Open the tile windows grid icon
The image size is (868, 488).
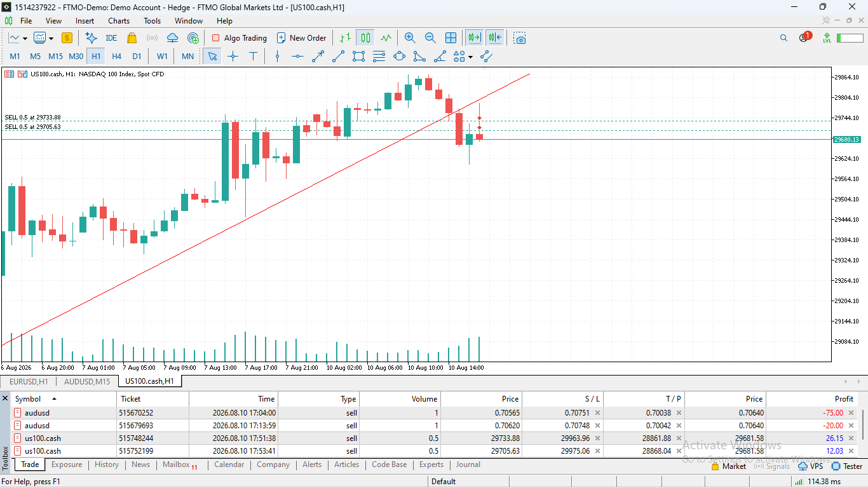tap(451, 38)
